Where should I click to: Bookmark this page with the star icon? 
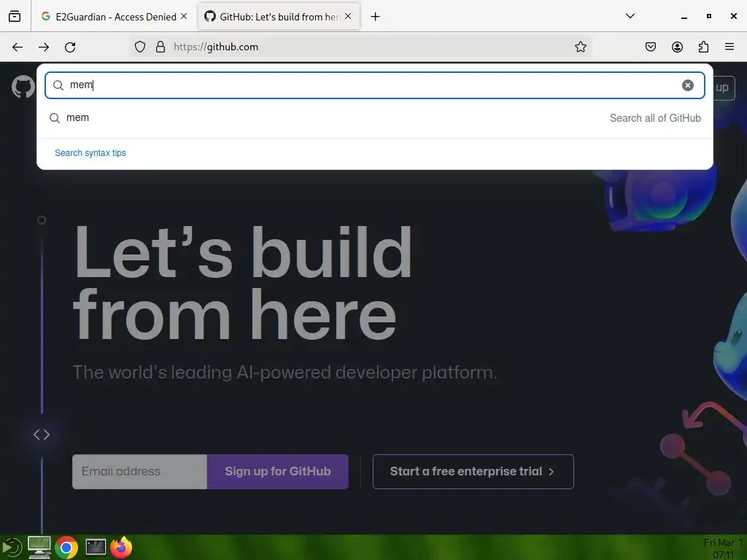580,47
